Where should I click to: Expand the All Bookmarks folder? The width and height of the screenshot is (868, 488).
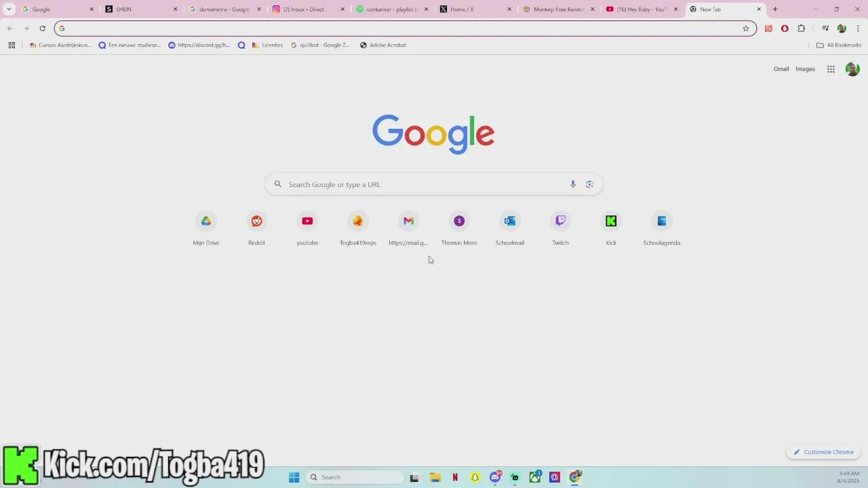pyautogui.click(x=838, y=45)
